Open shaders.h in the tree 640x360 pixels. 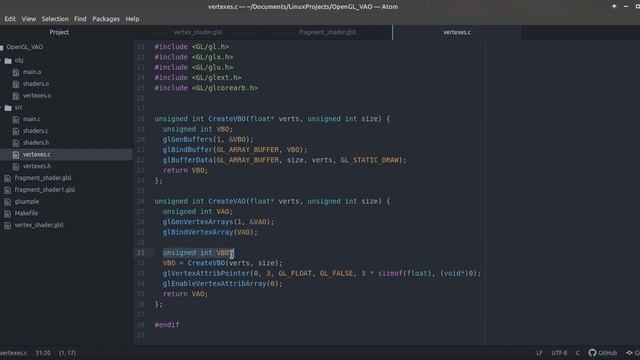click(x=36, y=143)
